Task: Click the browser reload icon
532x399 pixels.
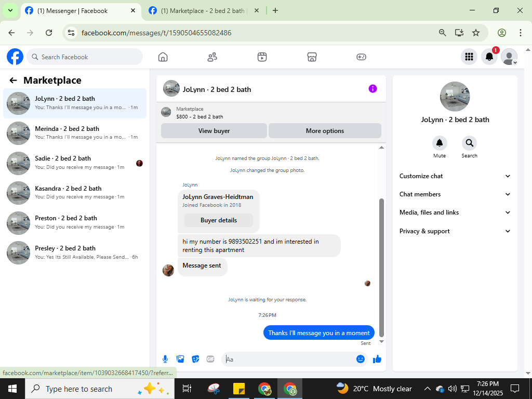Action: click(x=49, y=33)
